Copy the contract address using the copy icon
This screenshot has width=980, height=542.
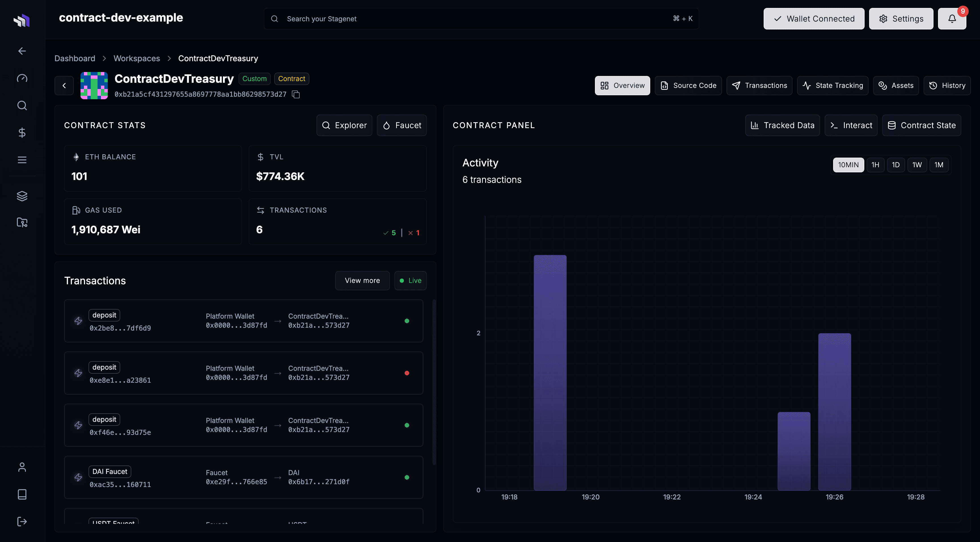click(x=296, y=94)
